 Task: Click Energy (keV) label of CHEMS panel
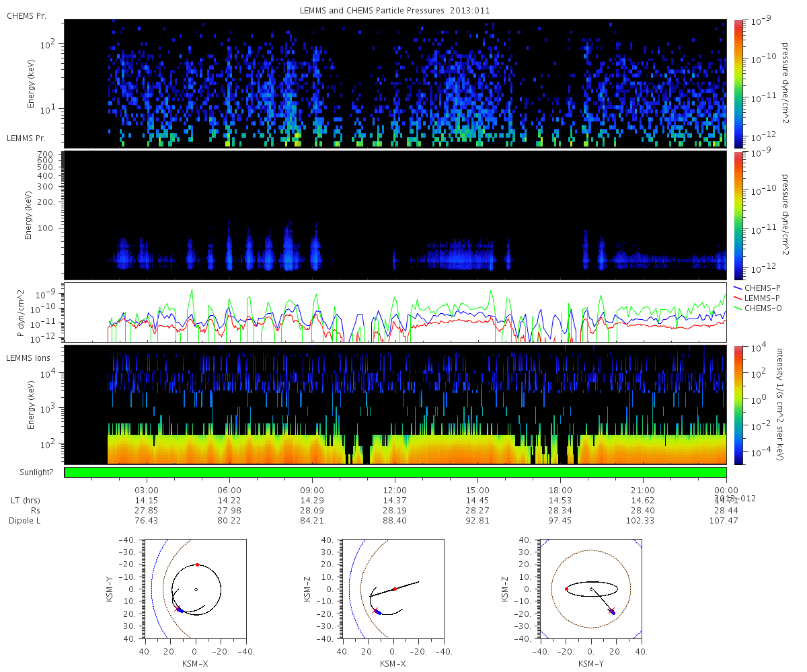coord(31,83)
